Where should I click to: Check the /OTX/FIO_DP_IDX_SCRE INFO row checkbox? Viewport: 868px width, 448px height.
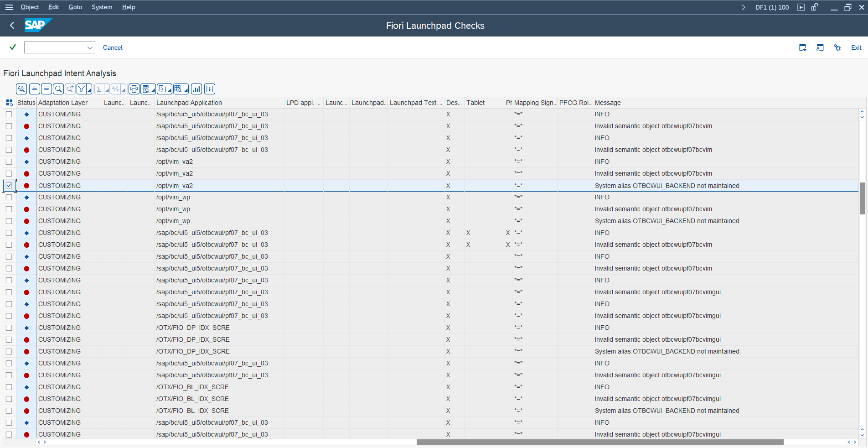(x=9, y=328)
